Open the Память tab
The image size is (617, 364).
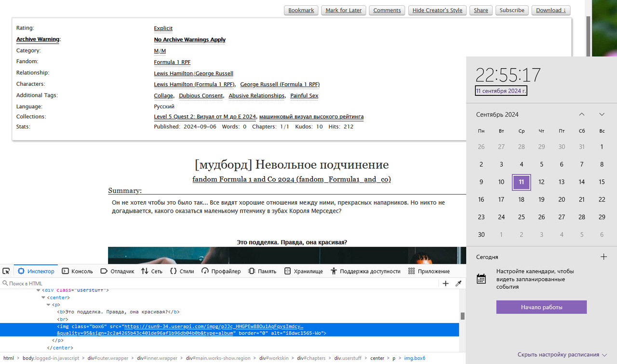point(262,271)
